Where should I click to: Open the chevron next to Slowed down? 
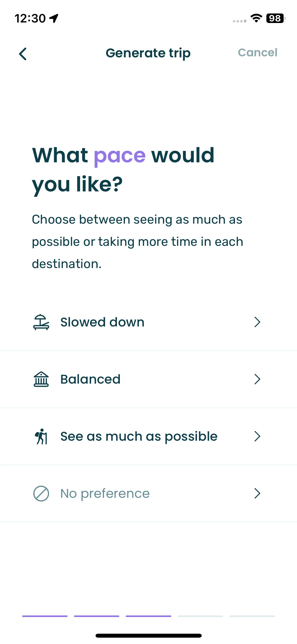[x=257, y=322]
